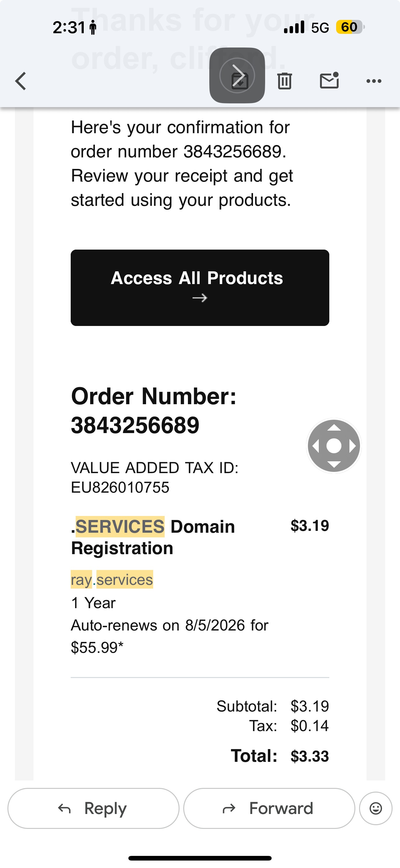The height and width of the screenshot is (868, 400).
Task: Tap the 2:31 clock in status bar
Action: point(69,27)
